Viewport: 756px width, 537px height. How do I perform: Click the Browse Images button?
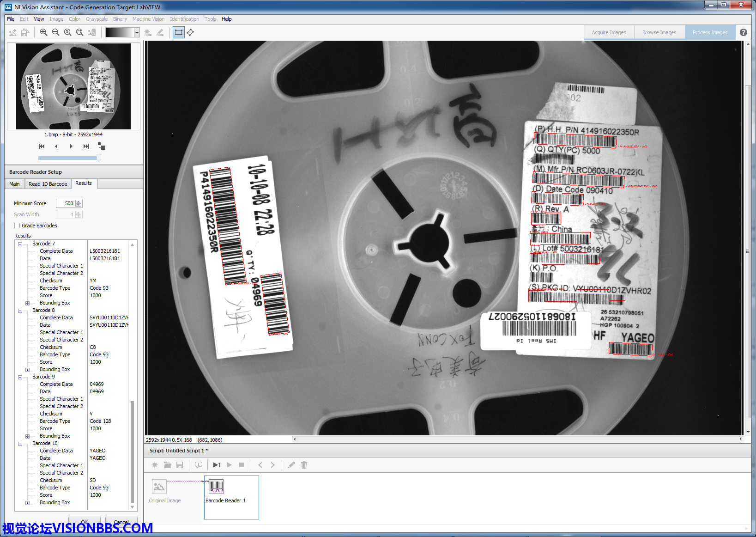pos(659,32)
